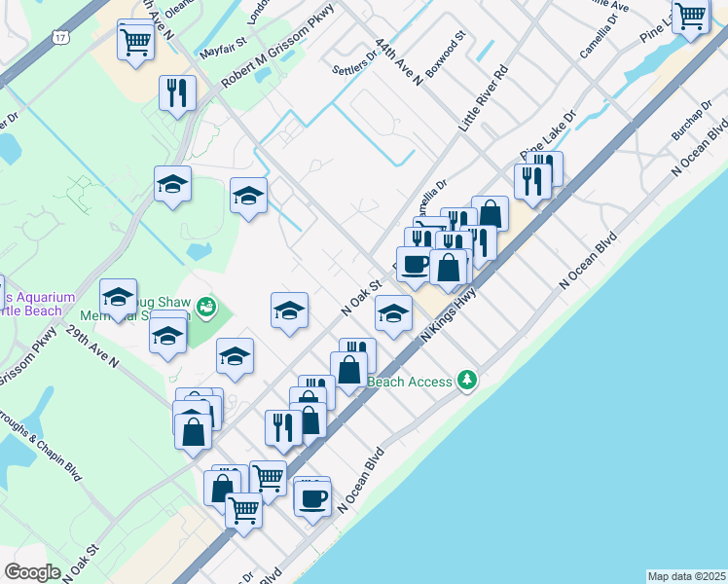Click the Google logo link
Viewport: 728px width, 584px height.
tap(32, 572)
